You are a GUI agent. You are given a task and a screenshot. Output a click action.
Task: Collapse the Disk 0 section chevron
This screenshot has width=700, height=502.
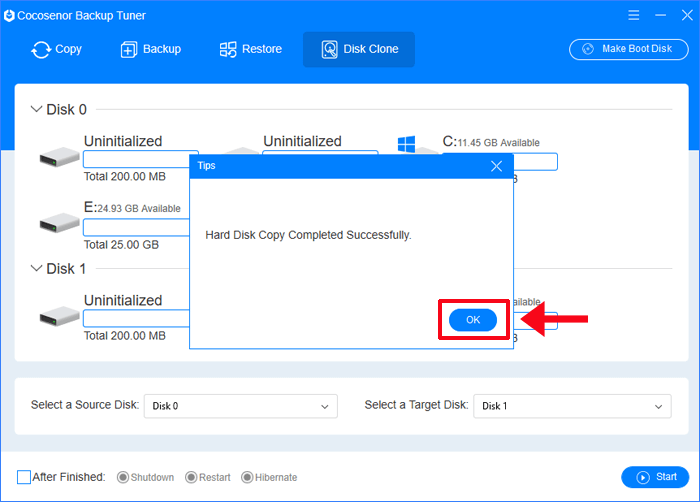pyautogui.click(x=36, y=109)
